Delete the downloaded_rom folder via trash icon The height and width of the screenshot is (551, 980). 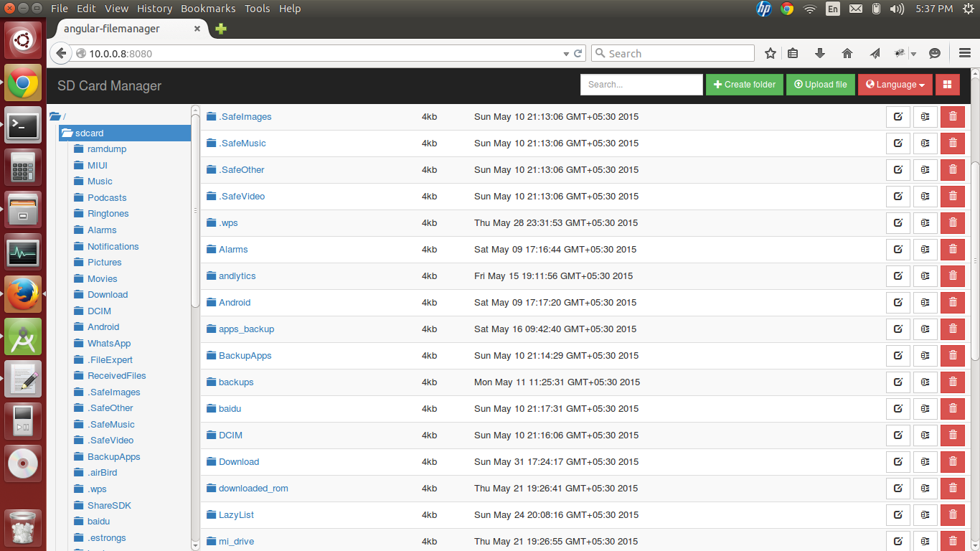pyautogui.click(x=953, y=489)
